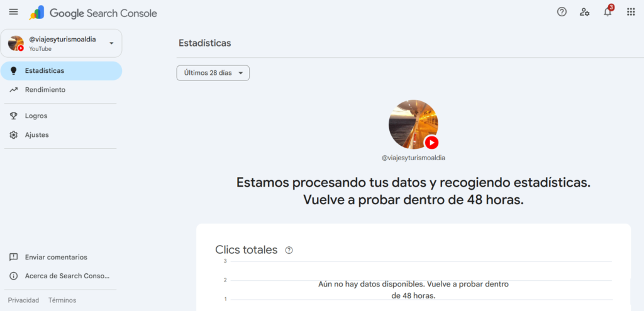Open the Help question mark icon
The height and width of the screenshot is (311, 644).
pos(562,12)
